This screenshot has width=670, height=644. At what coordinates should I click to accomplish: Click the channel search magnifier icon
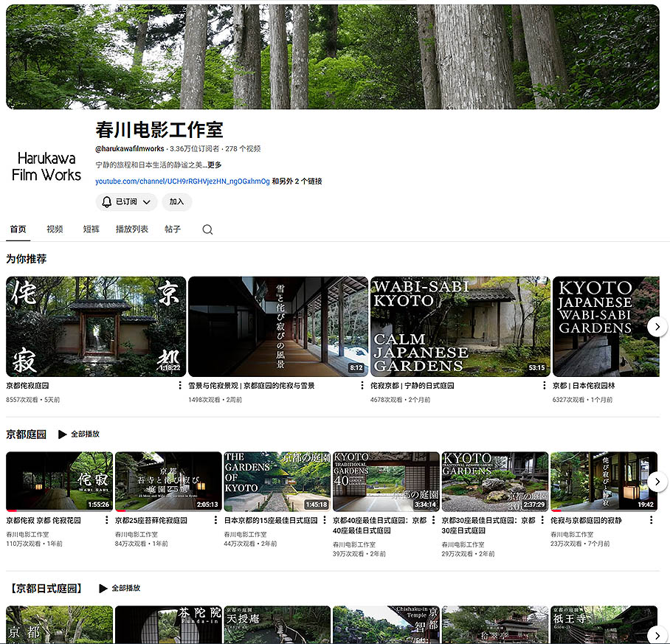[x=207, y=229]
